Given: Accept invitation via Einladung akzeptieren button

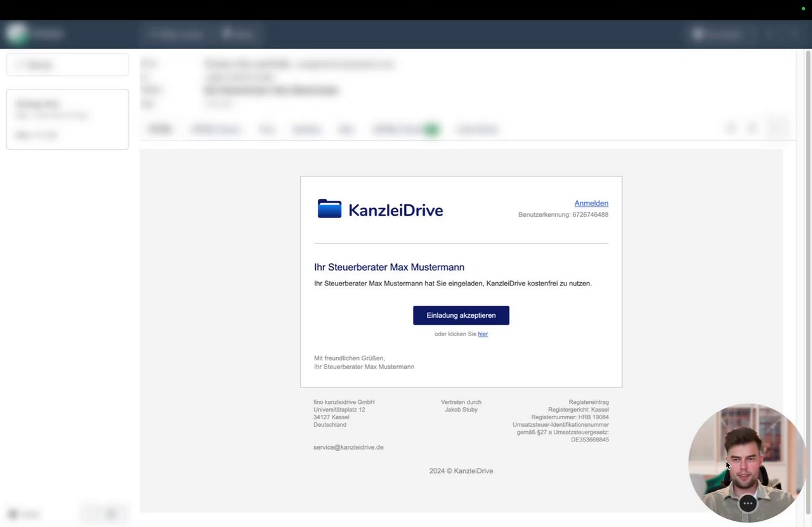Looking at the screenshot, I should pyautogui.click(x=461, y=315).
